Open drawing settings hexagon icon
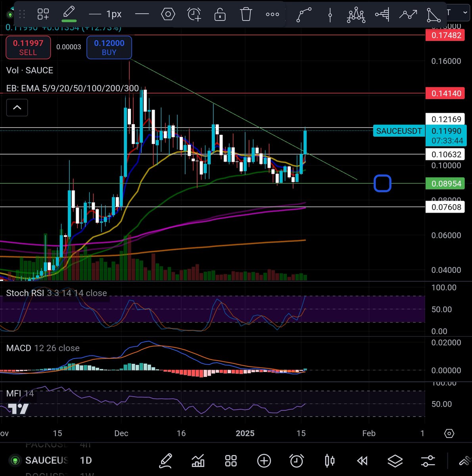 [168, 14]
